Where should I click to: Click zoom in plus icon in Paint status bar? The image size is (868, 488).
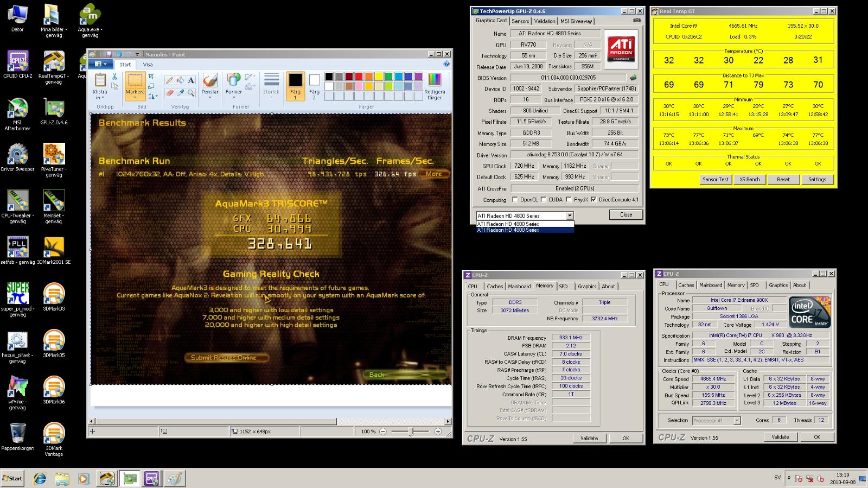tap(438, 432)
